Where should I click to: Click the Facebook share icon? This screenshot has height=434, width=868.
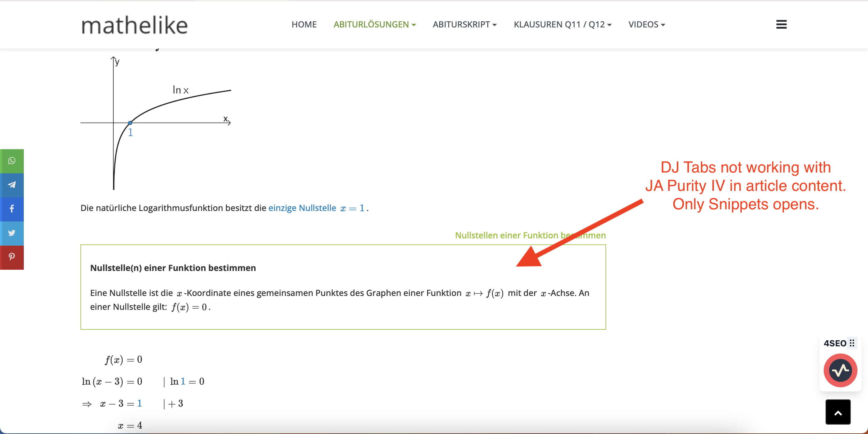(x=12, y=209)
